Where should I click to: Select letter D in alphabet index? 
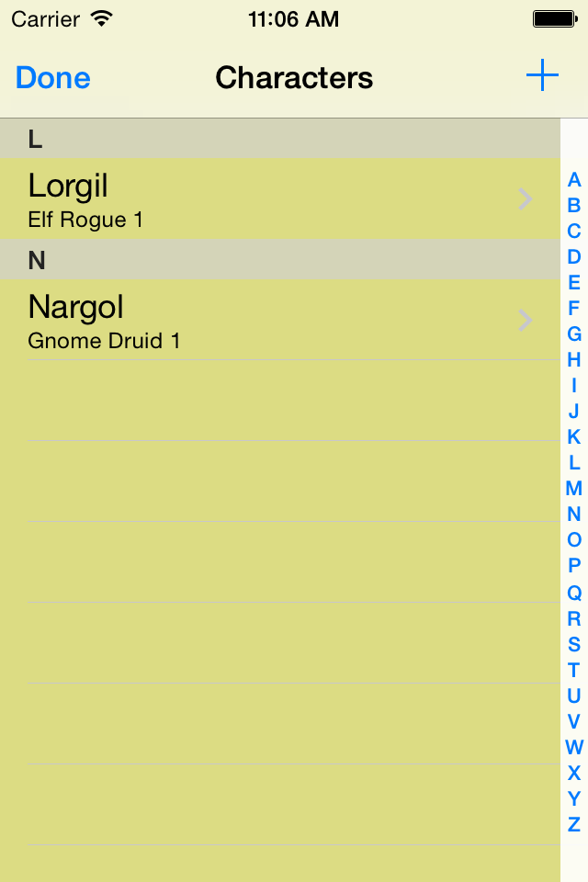point(574,257)
